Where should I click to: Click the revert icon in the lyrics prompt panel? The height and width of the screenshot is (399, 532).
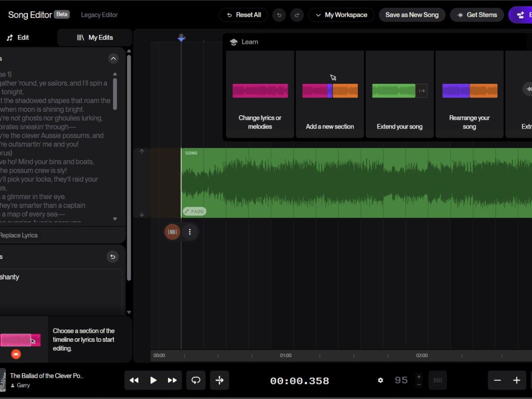tap(113, 257)
